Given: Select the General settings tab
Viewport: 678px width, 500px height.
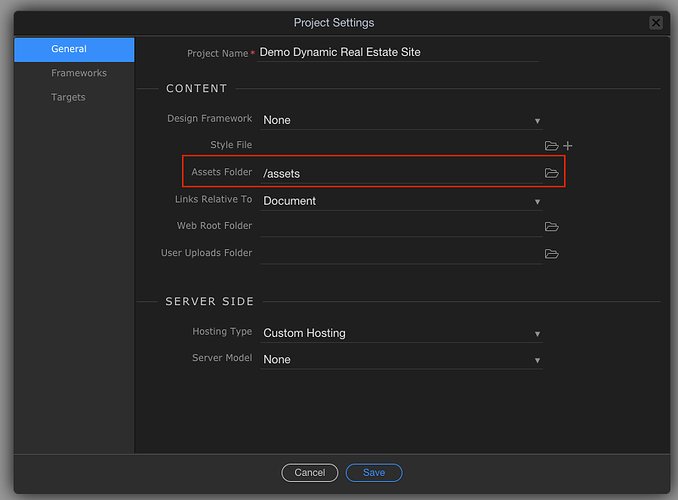Looking at the screenshot, I should [x=74, y=49].
